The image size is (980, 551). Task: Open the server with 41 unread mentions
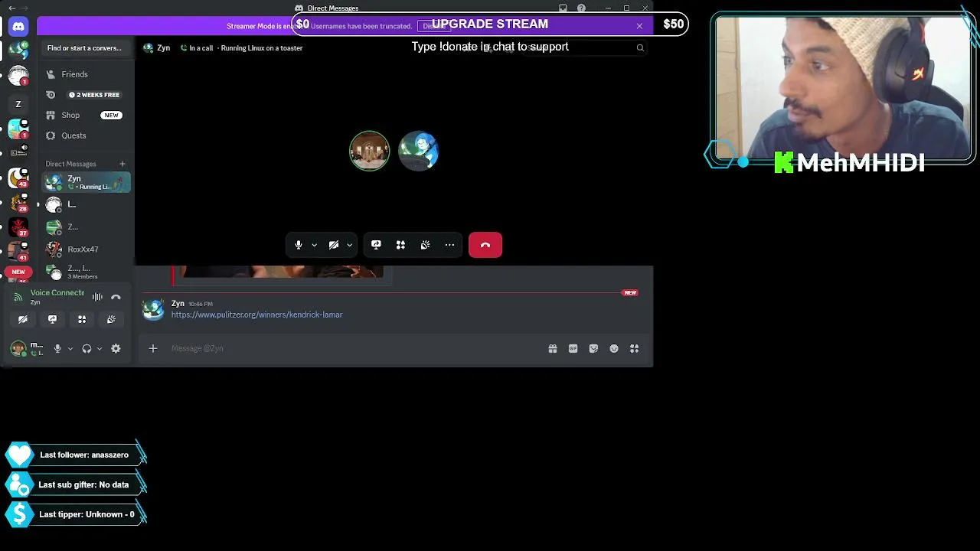(18, 251)
